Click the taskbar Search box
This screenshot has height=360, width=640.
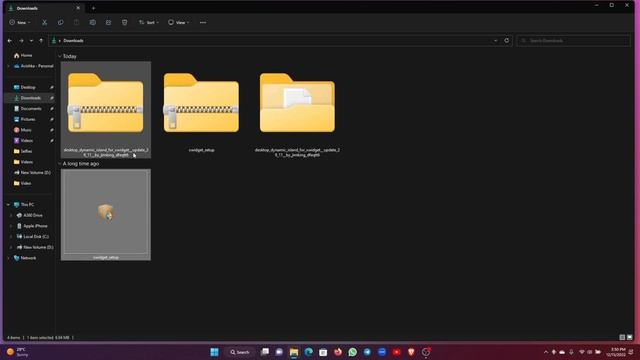coord(240,352)
